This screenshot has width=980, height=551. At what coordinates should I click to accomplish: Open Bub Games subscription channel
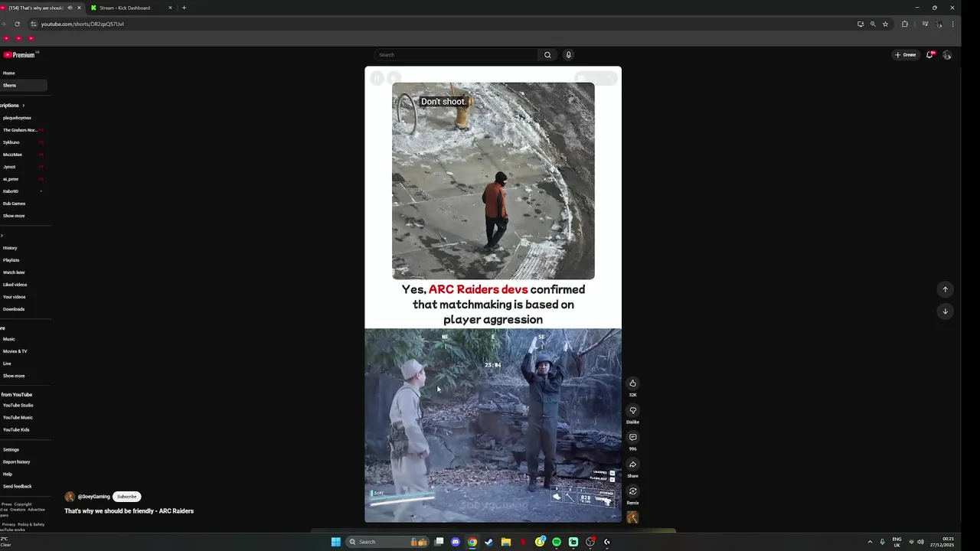pyautogui.click(x=14, y=204)
